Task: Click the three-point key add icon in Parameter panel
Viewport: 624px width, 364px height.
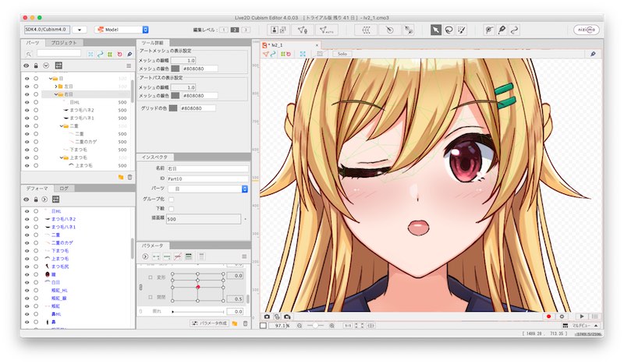Action: coord(167,256)
